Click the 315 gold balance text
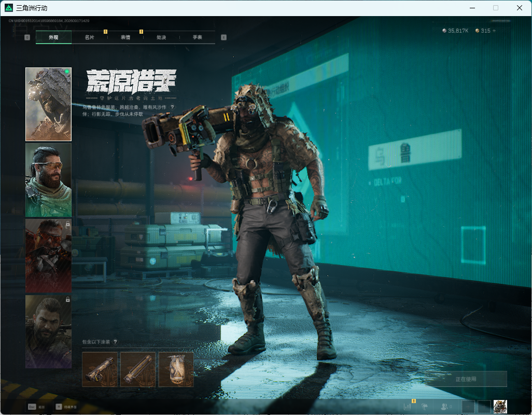532x415 pixels. point(485,31)
